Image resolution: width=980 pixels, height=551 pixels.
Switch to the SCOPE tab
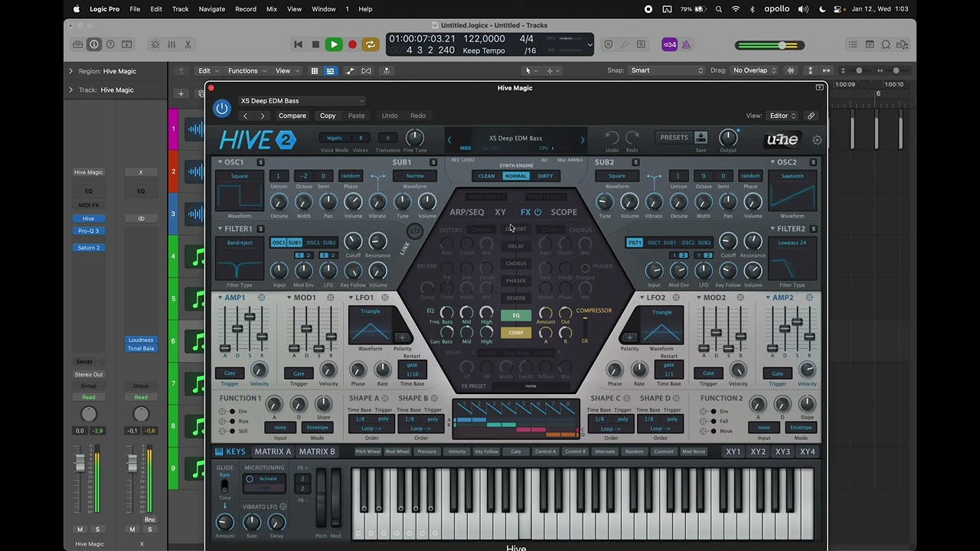[x=563, y=212]
